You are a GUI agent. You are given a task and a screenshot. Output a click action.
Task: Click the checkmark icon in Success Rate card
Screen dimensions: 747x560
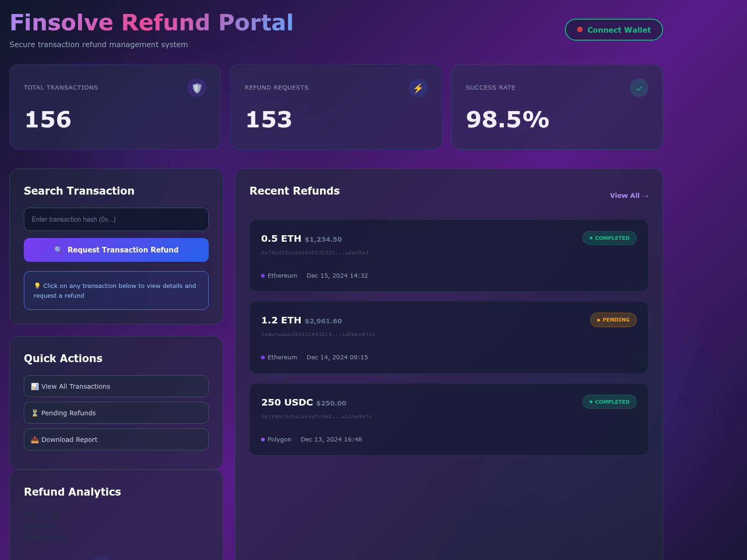pyautogui.click(x=639, y=88)
